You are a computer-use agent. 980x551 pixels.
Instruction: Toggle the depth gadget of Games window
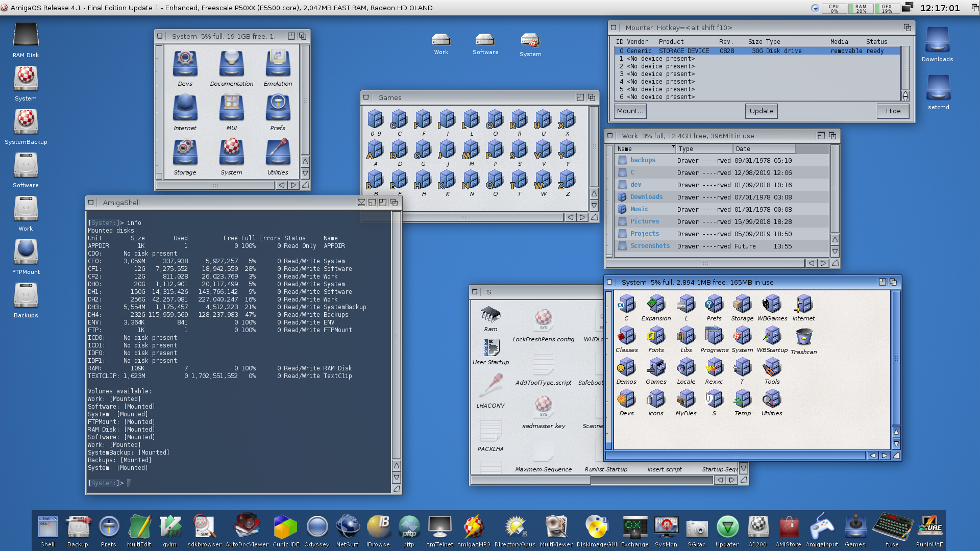592,97
